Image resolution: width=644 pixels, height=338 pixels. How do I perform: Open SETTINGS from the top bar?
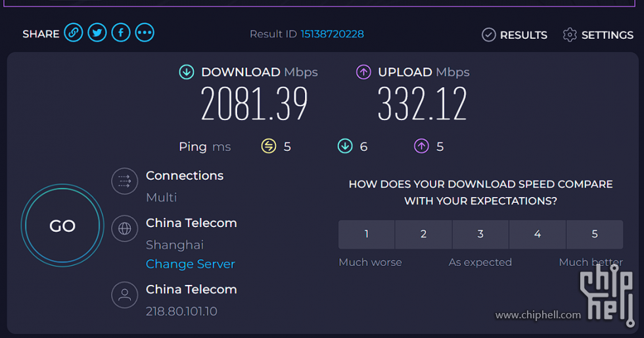pyautogui.click(x=599, y=35)
